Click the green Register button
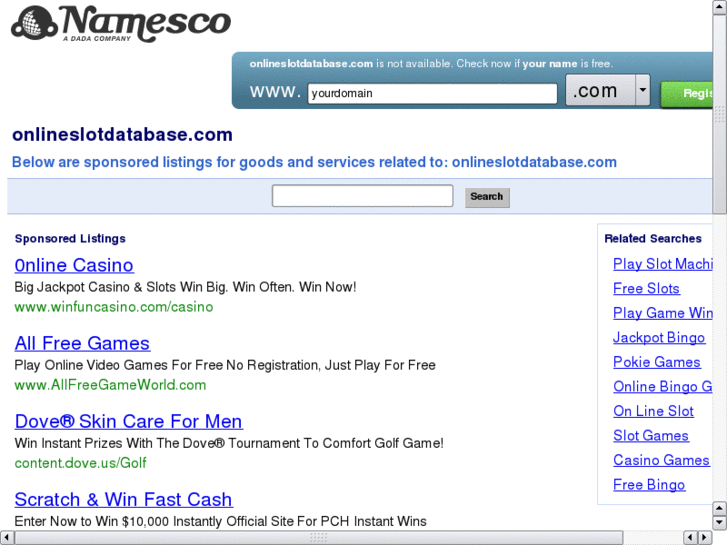Viewport: 727px width, 545px height. point(687,95)
